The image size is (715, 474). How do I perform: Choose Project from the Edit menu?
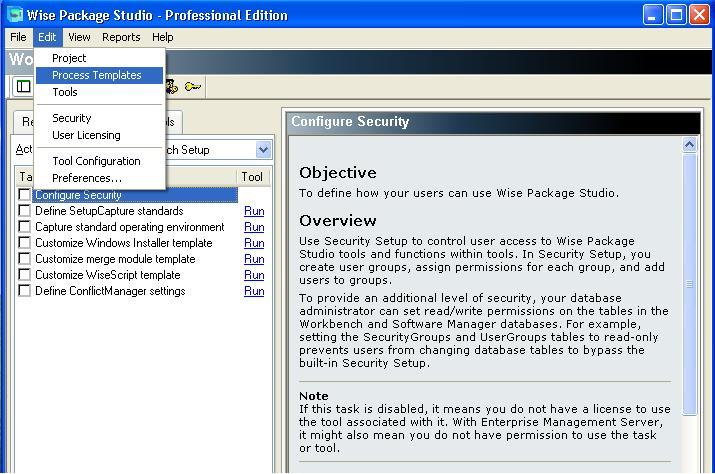tap(99, 58)
